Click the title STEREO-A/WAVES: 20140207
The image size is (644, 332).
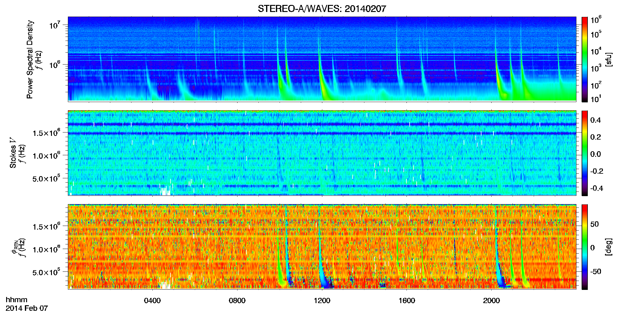pyautogui.click(x=322, y=9)
